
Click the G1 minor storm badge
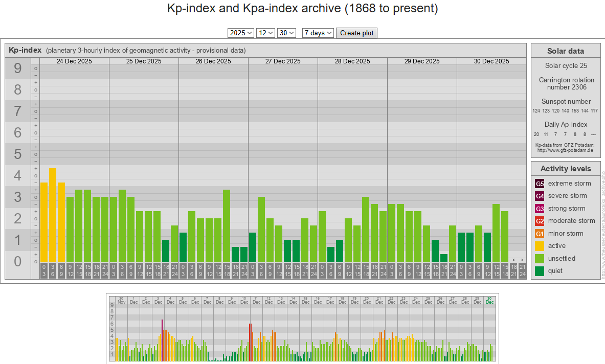540,234
